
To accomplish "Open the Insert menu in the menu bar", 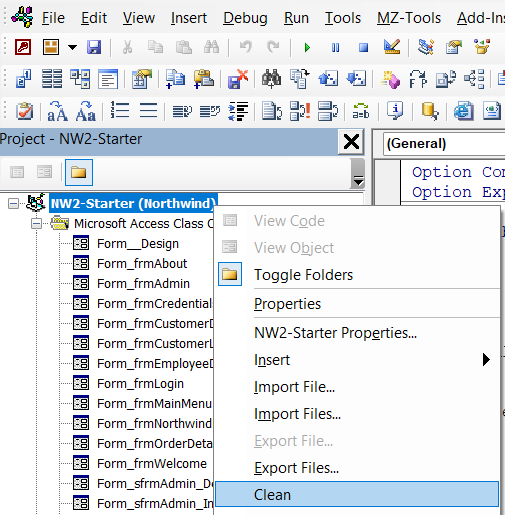I will [189, 18].
